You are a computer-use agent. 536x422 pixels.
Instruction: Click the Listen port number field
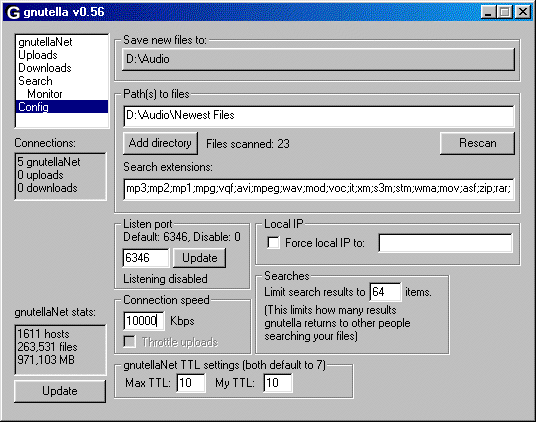point(146,258)
